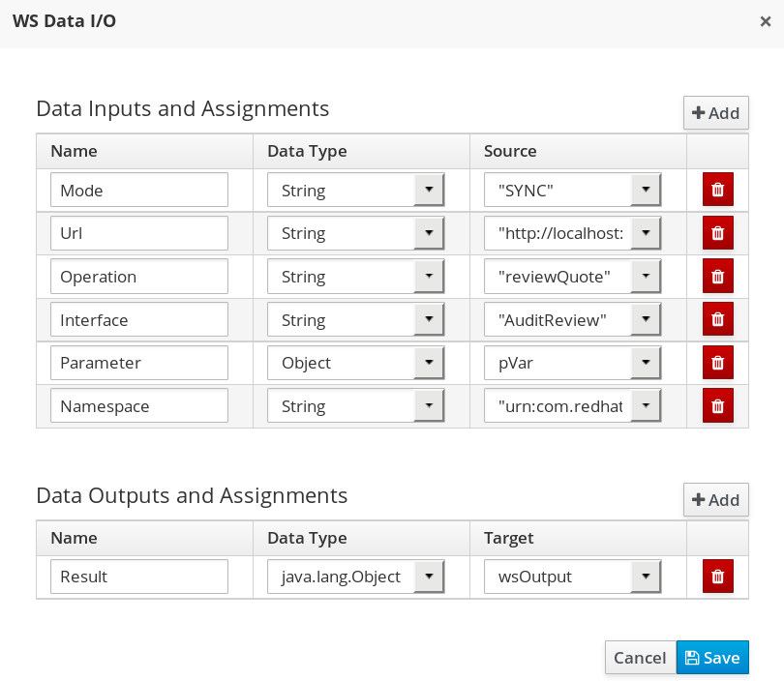Delete the Interface input row
This screenshot has width=784, height=681.
click(x=717, y=319)
